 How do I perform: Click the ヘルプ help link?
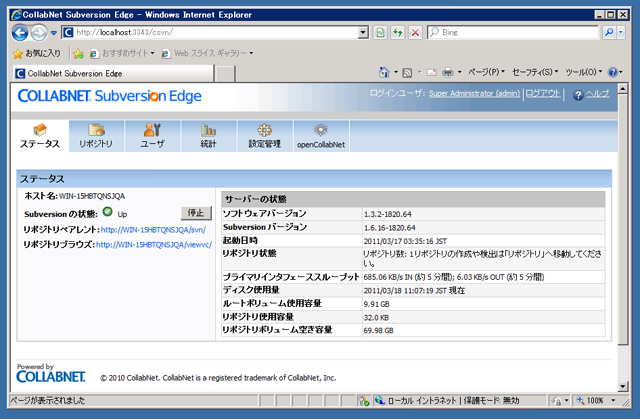(x=598, y=93)
